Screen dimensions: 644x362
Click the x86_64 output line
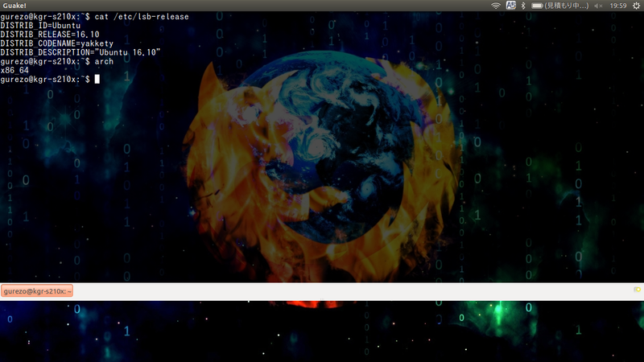[x=14, y=70]
